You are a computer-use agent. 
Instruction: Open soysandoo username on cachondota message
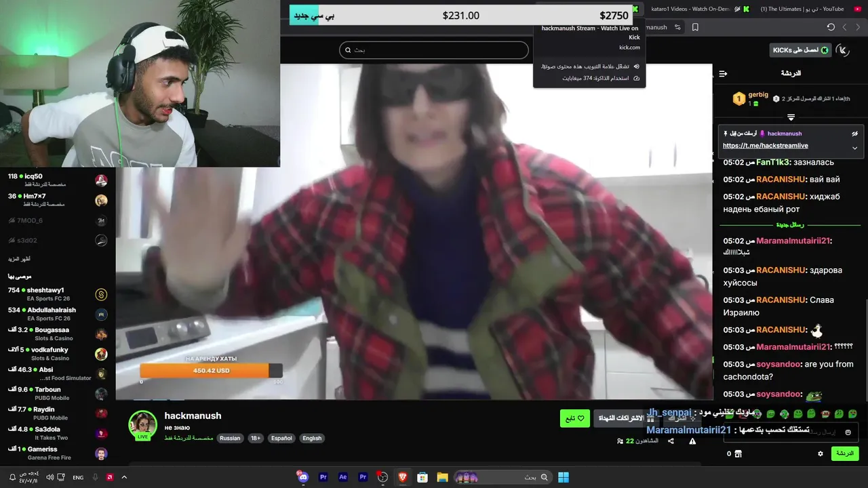point(778,364)
